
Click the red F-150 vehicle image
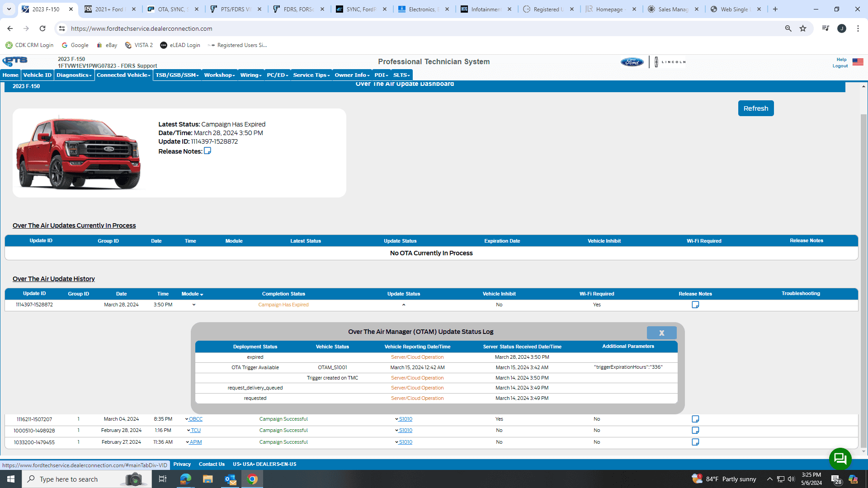click(x=79, y=154)
